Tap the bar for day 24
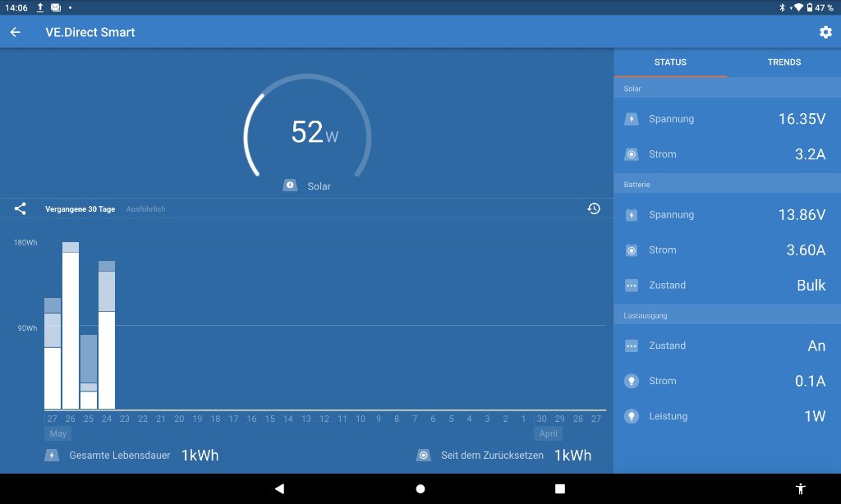Image resolution: width=841 pixels, height=504 pixels. (107, 337)
